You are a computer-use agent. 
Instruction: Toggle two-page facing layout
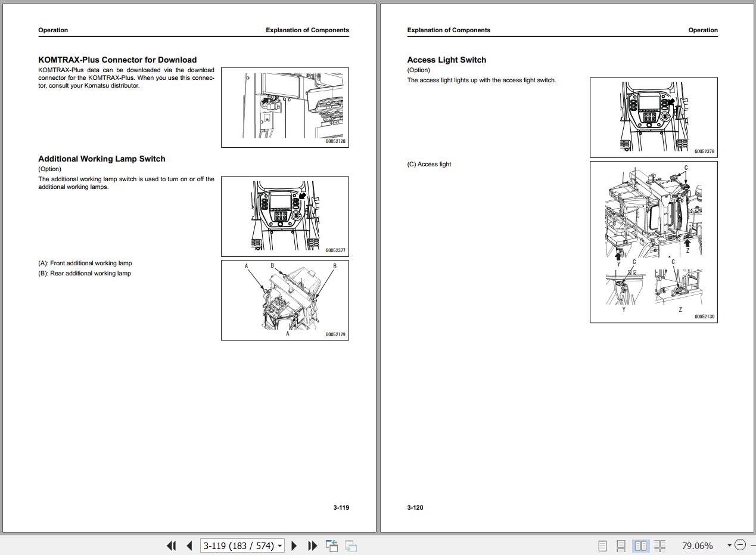click(x=640, y=545)
